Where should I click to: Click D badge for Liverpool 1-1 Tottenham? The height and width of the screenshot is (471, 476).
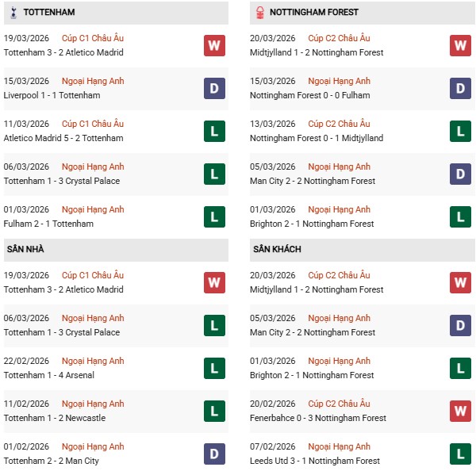pyautogui.click(x=214, y=88)
